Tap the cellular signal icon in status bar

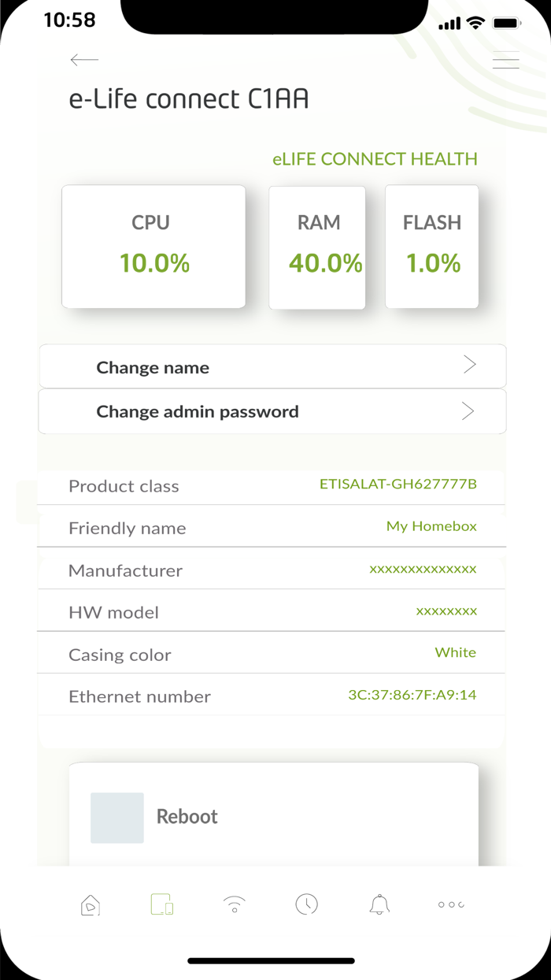(449, 23)
